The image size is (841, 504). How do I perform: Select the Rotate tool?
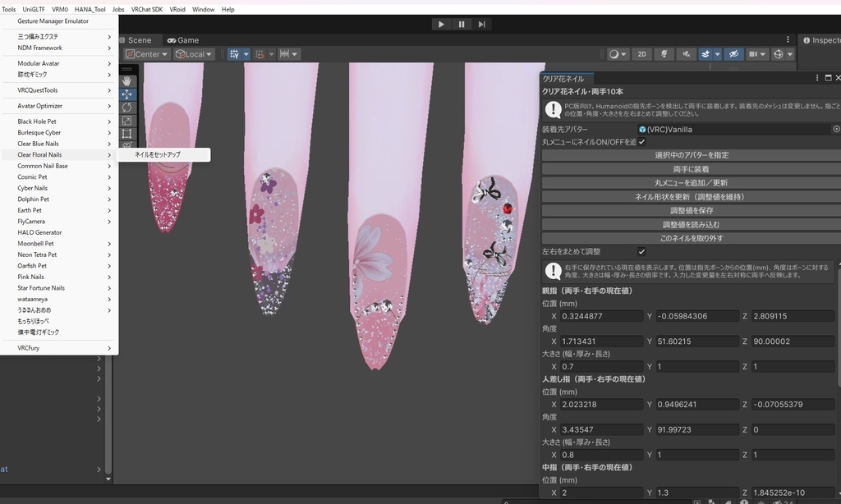pyautogui.click(x=126, y=108)
